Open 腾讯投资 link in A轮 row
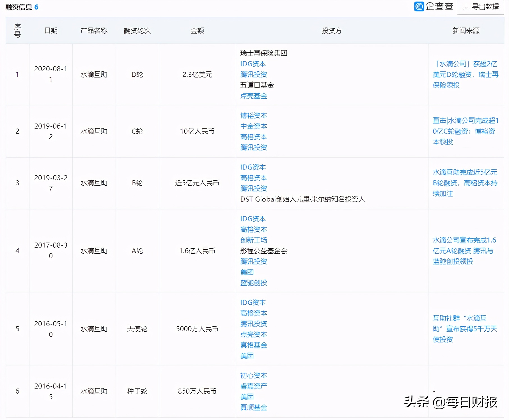Viewport: 509px width, 420px height. click(x=254, y=261)
